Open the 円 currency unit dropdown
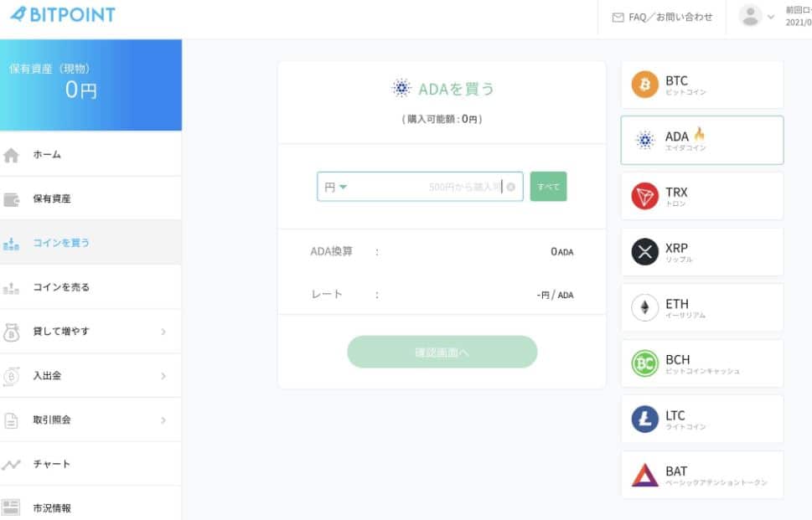The image size is (812, 520). 335,187
